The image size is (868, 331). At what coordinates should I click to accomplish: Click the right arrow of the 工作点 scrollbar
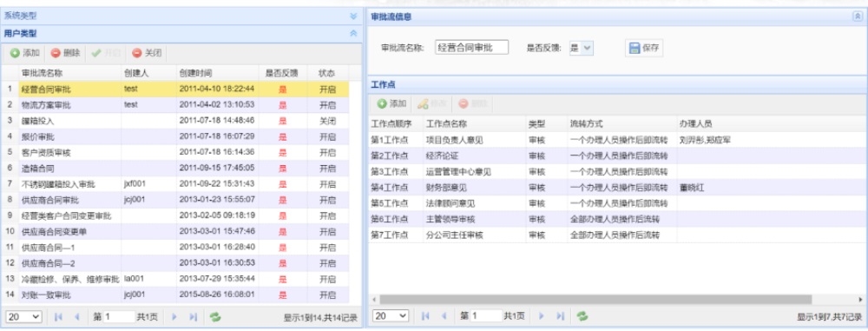coord(860,300)
